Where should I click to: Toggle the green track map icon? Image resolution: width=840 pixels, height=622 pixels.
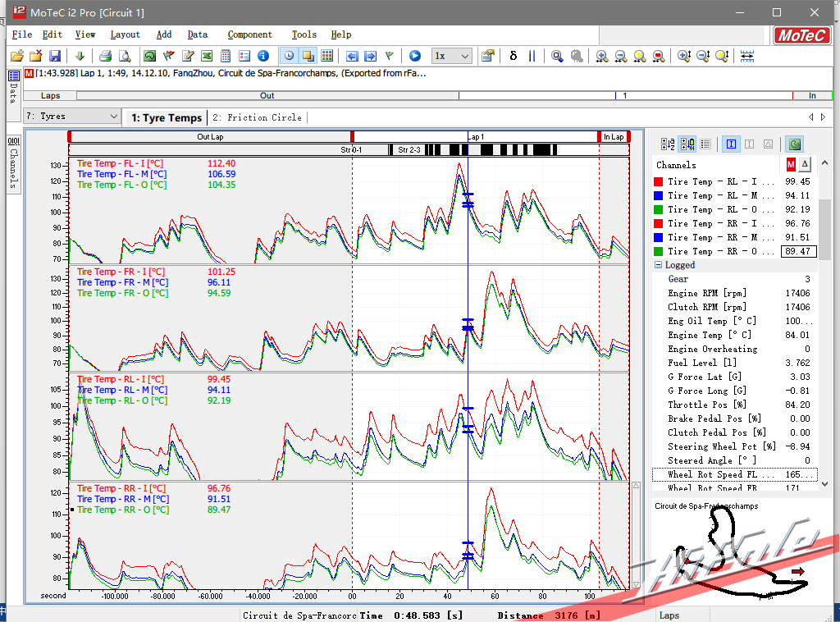click(x=794, y=144)
